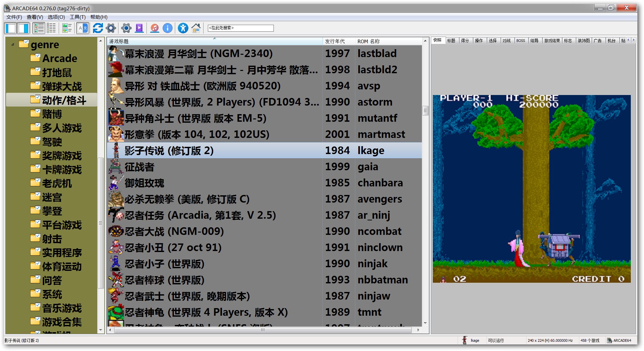The width and height of the screenshot is (644, 351).
Task: Click the 异种角斗士 game icon
Action: coord(116,118)
